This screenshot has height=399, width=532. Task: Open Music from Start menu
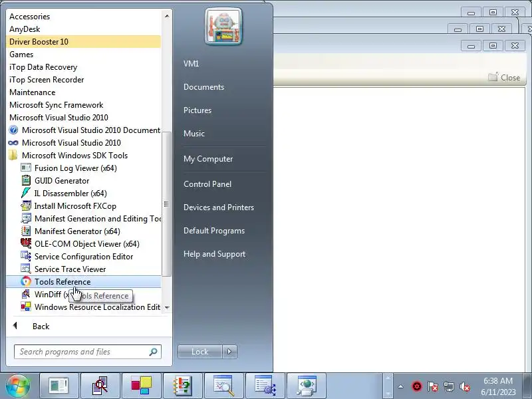pos(194,134)
